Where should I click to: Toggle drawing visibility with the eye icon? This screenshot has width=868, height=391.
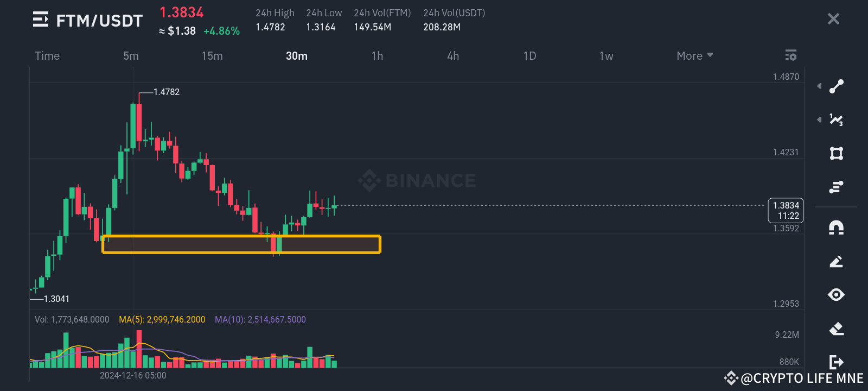click(x=836, y=295)
